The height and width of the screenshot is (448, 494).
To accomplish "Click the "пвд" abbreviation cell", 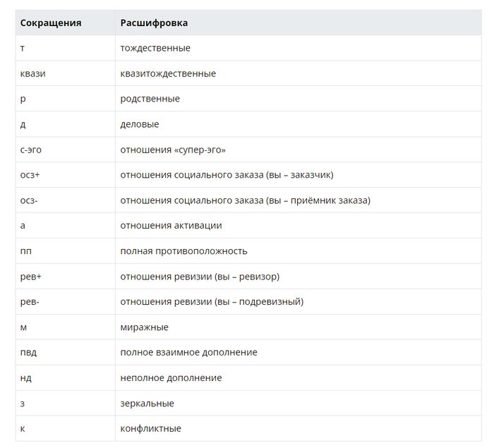I will 29,352.
